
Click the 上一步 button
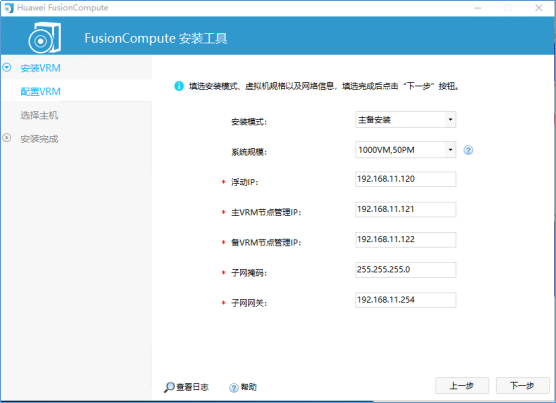point(462,385)
